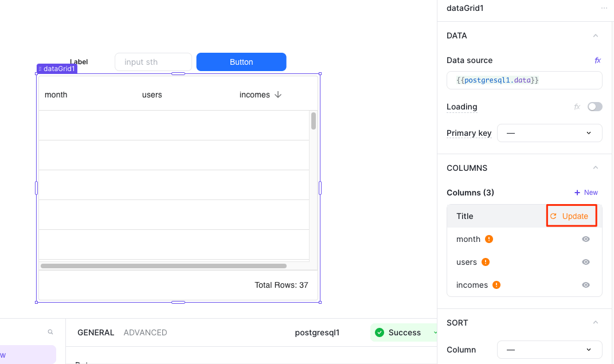Screen dimensions: 614x364
Task: Collapse the DATA section
Action: [x=595, y=36]
